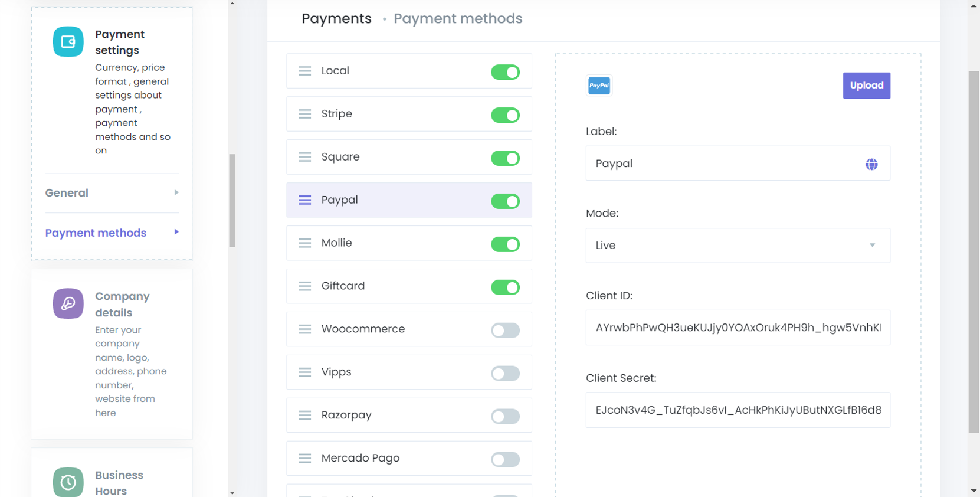Click the Client ID input field

tap(737, 328)
